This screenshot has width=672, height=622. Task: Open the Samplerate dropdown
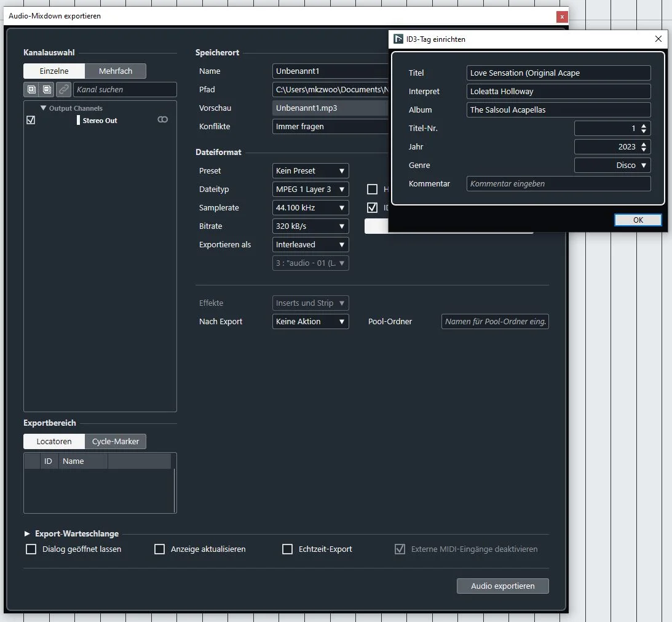pyautogui.click(x=310, y=207)
